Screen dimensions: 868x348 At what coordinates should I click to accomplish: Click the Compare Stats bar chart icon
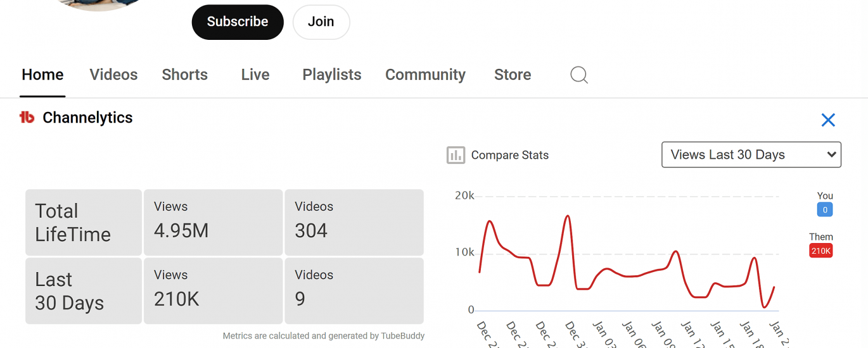click(456, 155)
